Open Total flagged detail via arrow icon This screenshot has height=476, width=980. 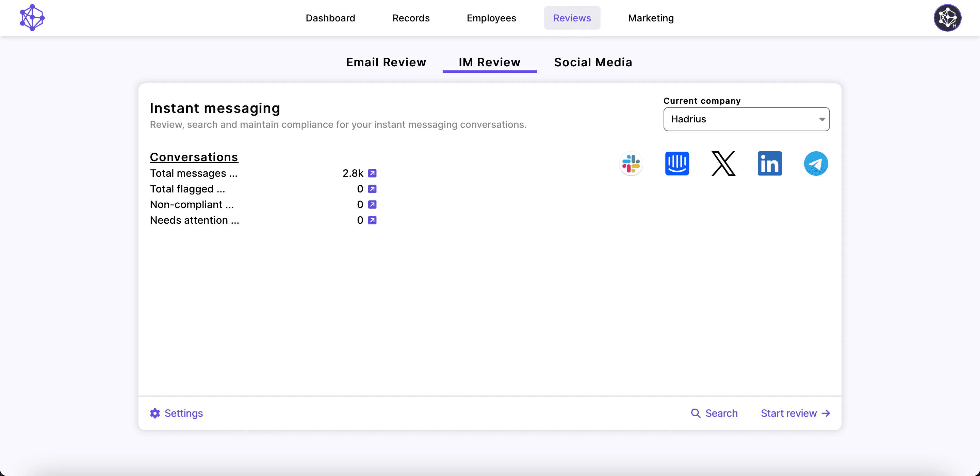(x=373, y=189)
